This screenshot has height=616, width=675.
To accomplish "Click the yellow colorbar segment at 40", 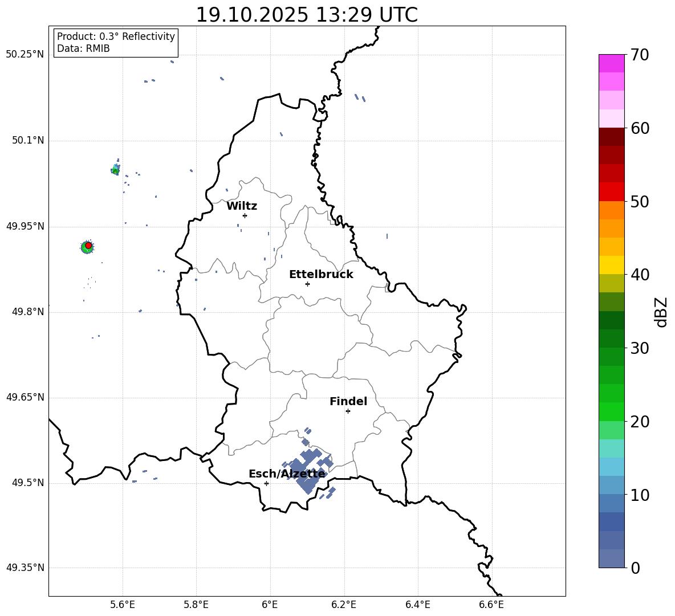I will tap(611, 265).
